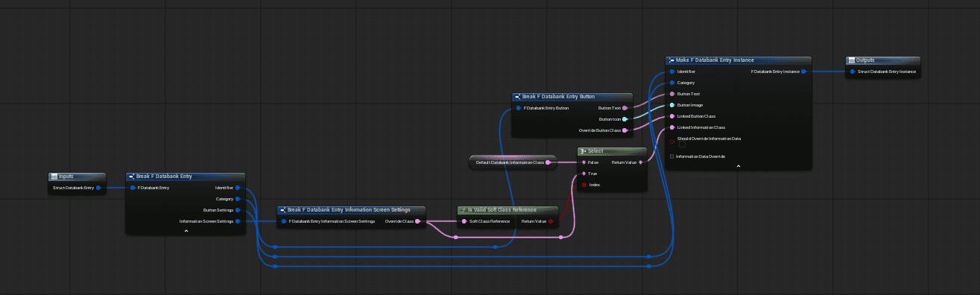Collapse pins on Make F Databank Entry Instance node
Viewport: 980px width, 295px height.
738,166
